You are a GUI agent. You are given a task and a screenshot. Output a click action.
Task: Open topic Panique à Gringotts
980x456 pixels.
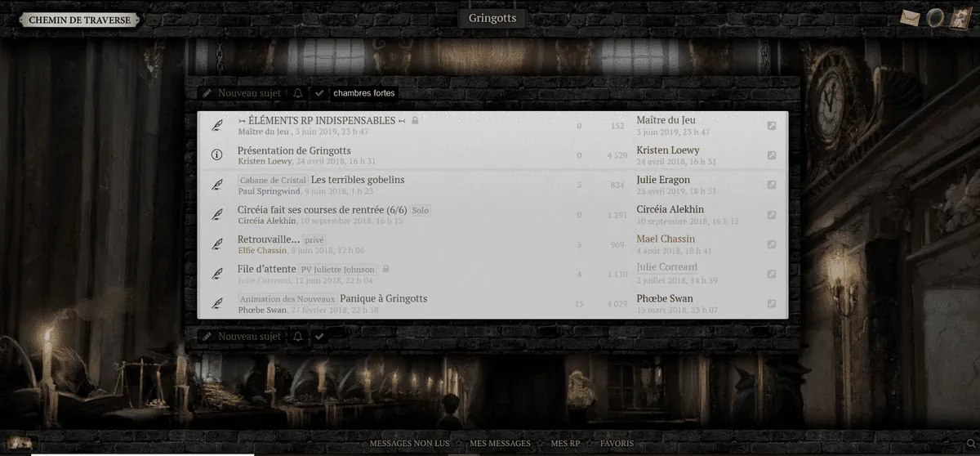tap(384, 298)
